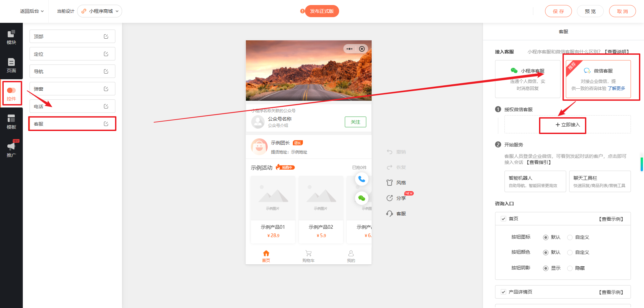Screen dimensions: 644x308
Task: Click the 发布正式版 button
Action: [322, 11]
